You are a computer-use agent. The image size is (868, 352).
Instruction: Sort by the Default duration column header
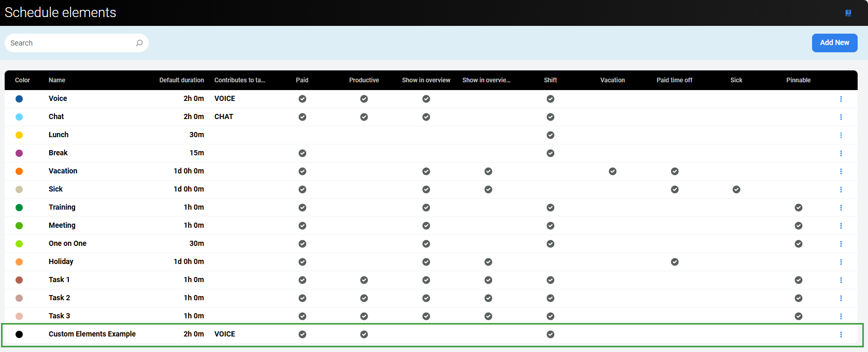181,80
